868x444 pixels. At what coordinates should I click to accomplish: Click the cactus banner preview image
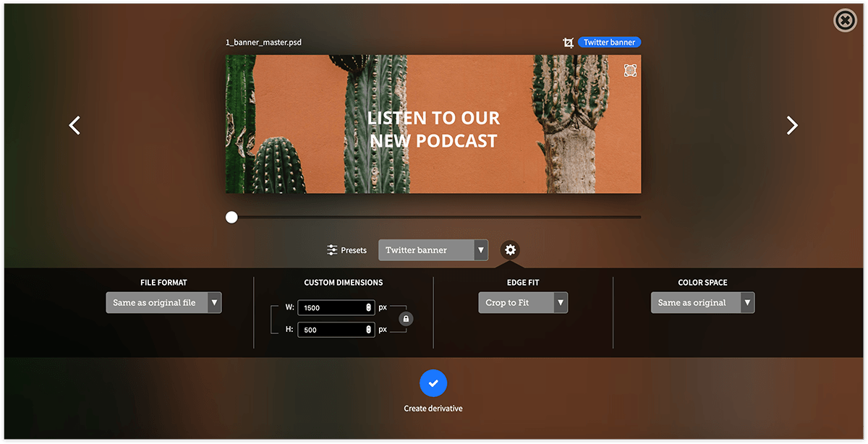click(433, 124)
